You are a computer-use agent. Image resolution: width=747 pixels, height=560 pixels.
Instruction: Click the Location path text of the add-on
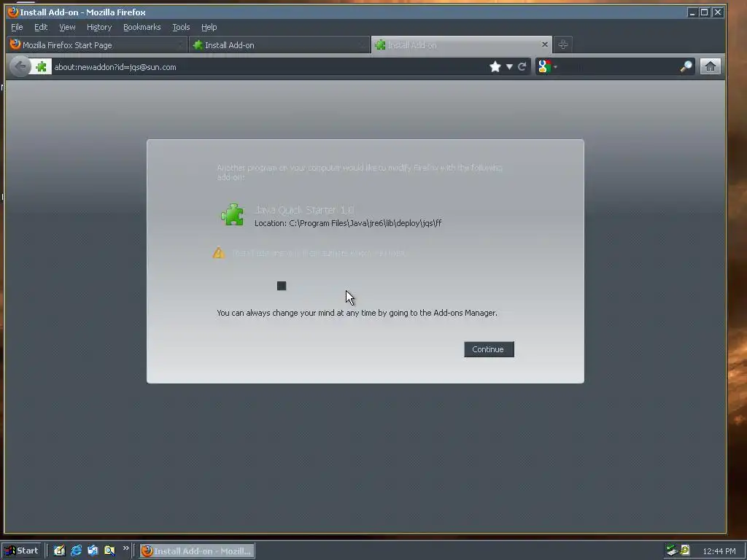[x=348, y=223]
